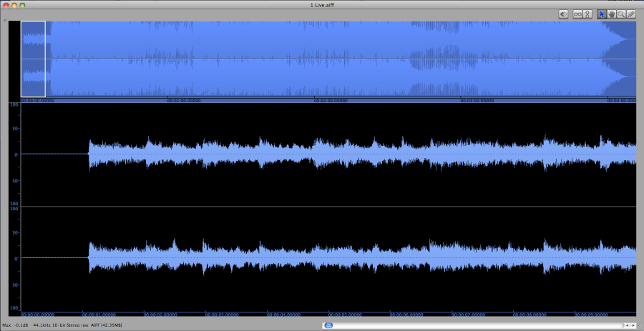Toggle the horizontal link button
Screen dimensions: 644x331
(x=577, y=14)
